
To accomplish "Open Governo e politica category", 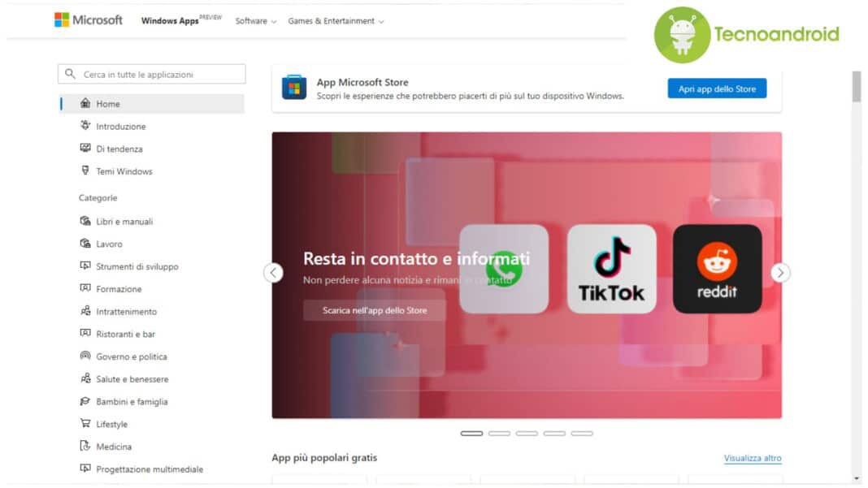I will click(x=131, y=357).
